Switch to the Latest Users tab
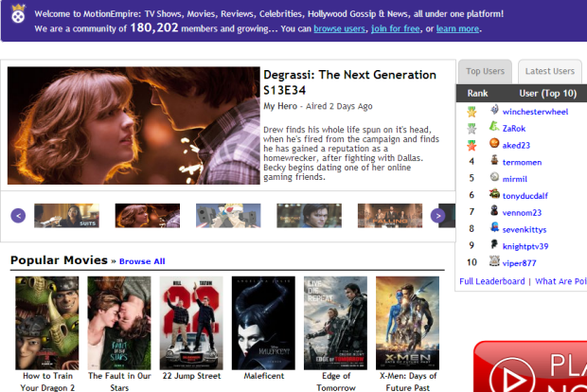Screen dimensions: 587x392 [x=549, y=72]
